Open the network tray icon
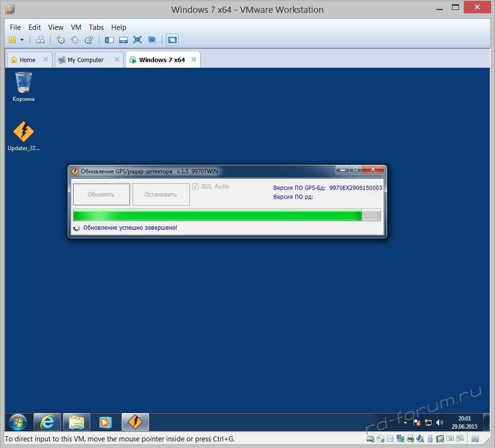 click(x=428, y=423)
